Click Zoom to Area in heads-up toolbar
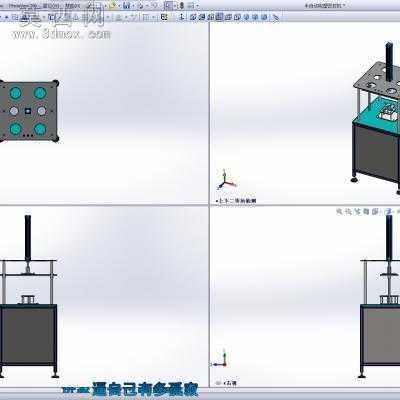 [348, 211]
